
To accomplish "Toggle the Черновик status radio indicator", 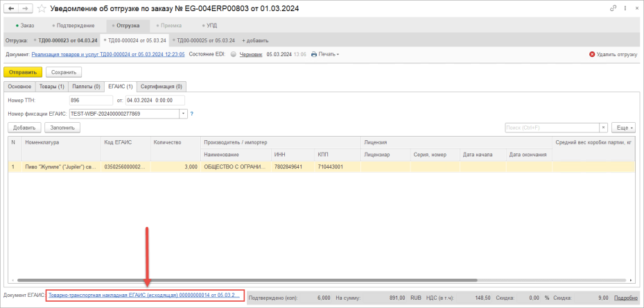I will coord(234,54).
